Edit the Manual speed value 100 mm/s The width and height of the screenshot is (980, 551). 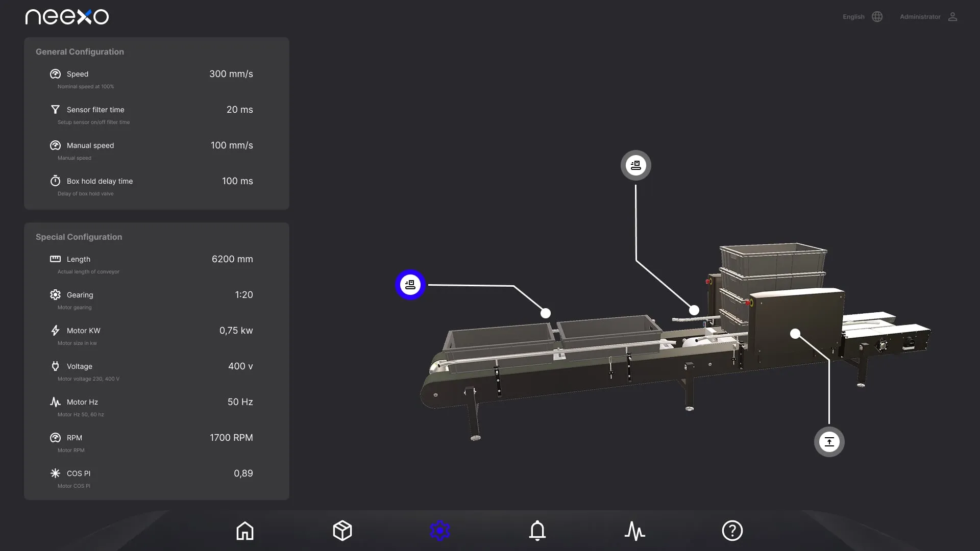point(232,145)
